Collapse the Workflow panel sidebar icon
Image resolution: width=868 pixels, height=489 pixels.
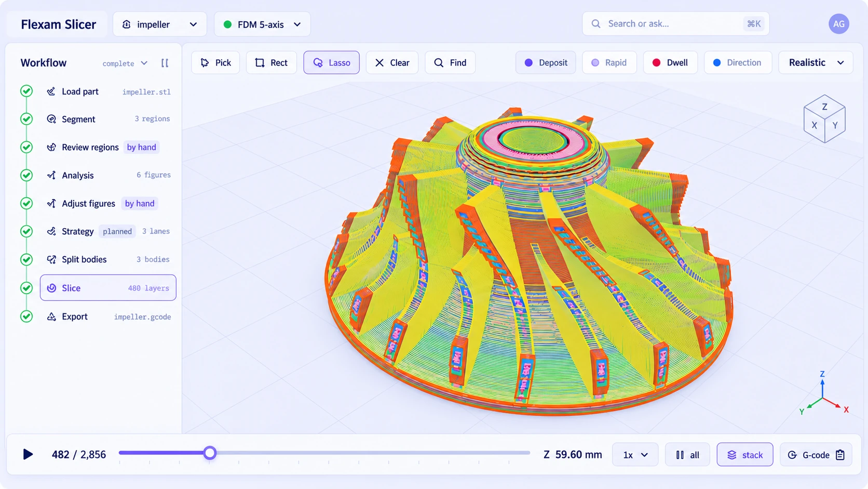click(165, 63)
